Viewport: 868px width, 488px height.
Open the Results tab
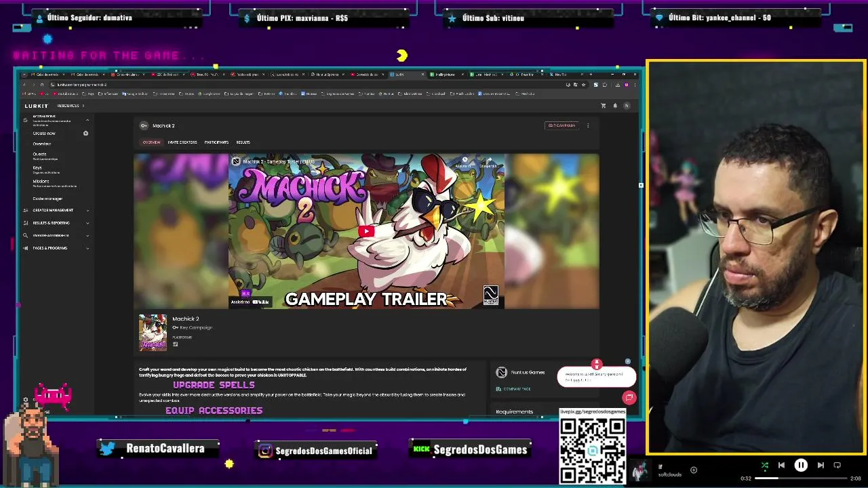point(243,142)
